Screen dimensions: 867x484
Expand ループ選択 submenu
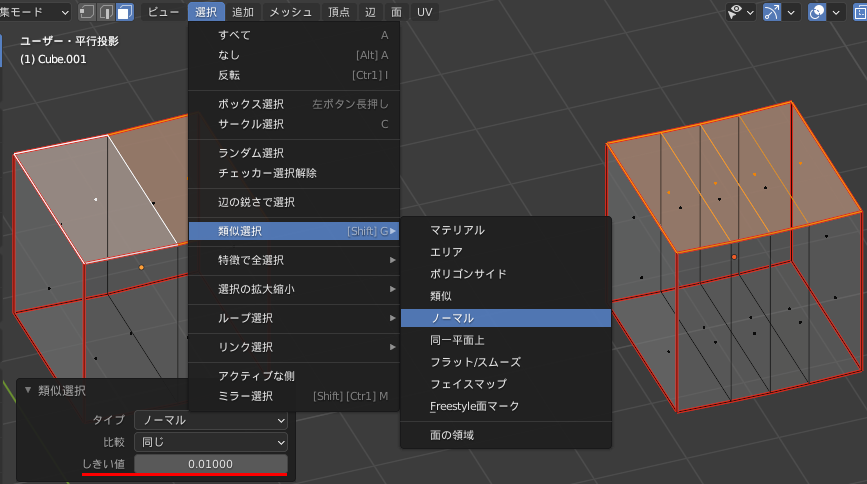pyautogui.click(x=294, y=318)
